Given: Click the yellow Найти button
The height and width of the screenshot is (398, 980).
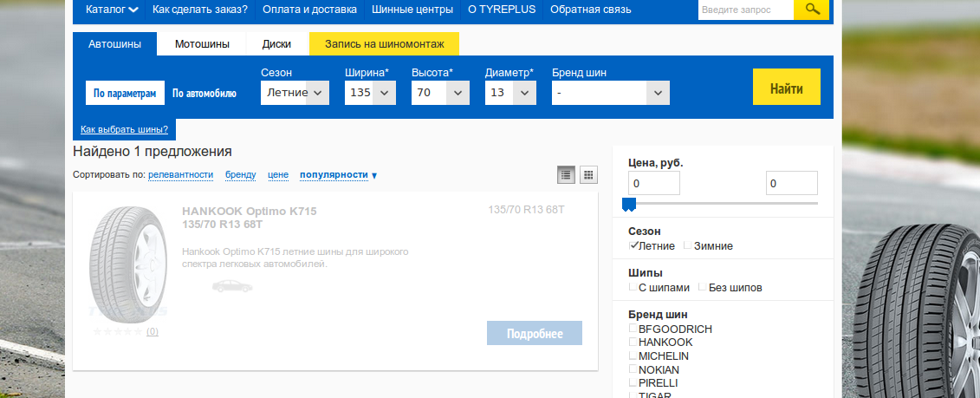Looking at the screenshot, I should [786, 87].
